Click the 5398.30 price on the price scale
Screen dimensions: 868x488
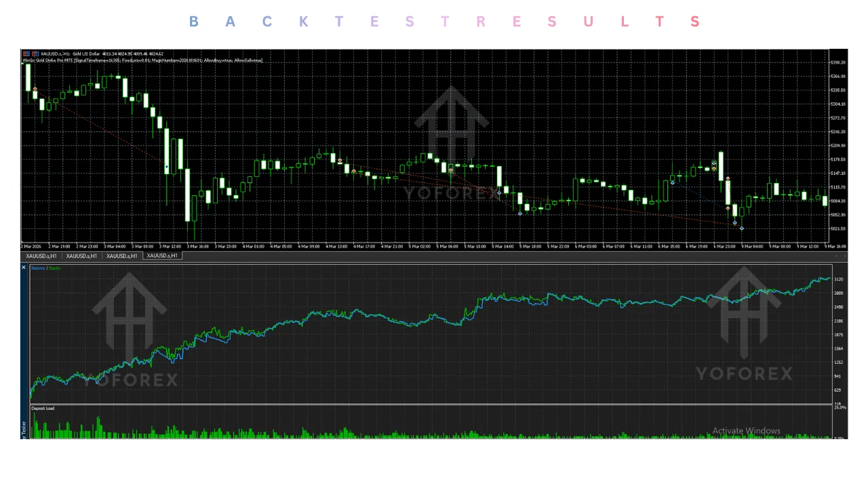click(838, 62)
